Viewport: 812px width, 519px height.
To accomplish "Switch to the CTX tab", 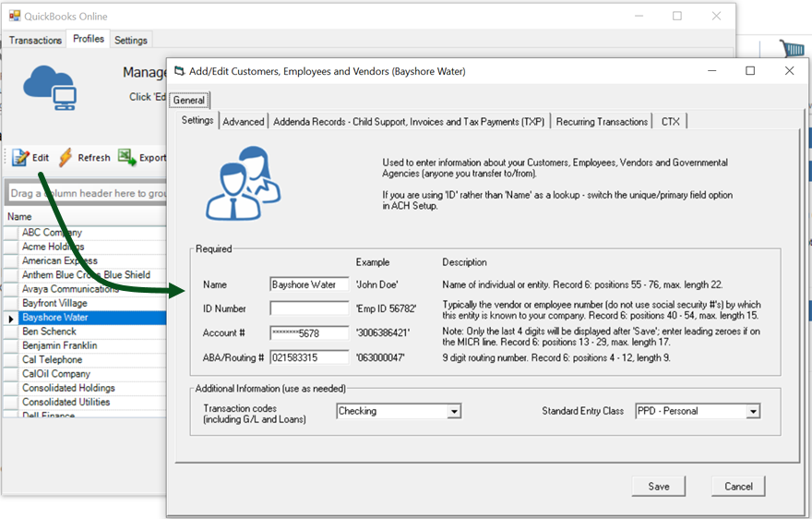I will [670, 121].
